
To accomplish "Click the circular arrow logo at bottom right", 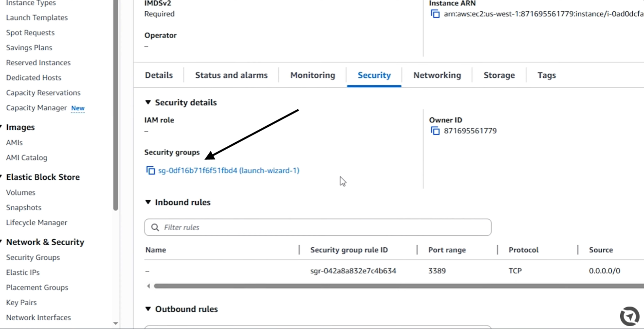I will click(629, 316).
